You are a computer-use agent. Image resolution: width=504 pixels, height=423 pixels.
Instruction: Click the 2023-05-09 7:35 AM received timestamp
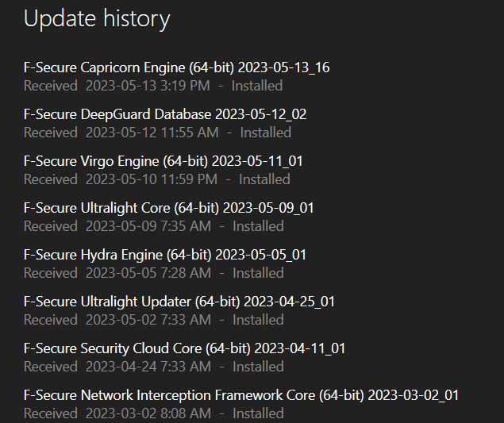pos(148,226)
